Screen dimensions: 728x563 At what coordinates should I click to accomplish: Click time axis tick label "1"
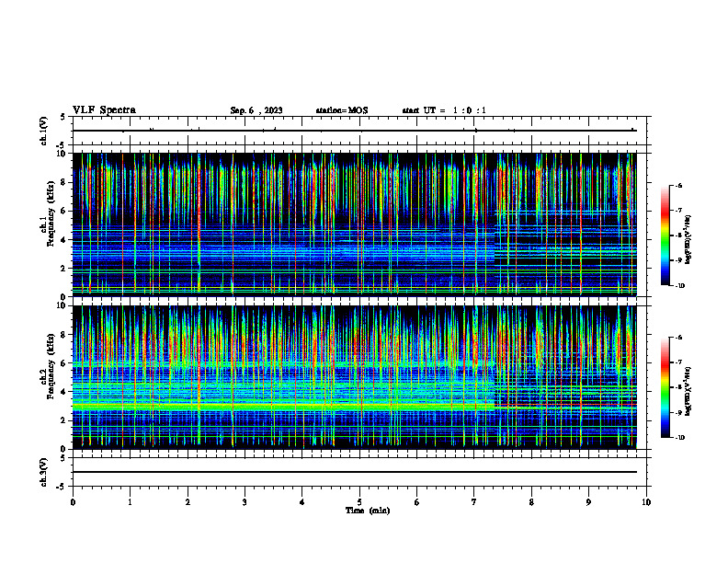[130, 502]
